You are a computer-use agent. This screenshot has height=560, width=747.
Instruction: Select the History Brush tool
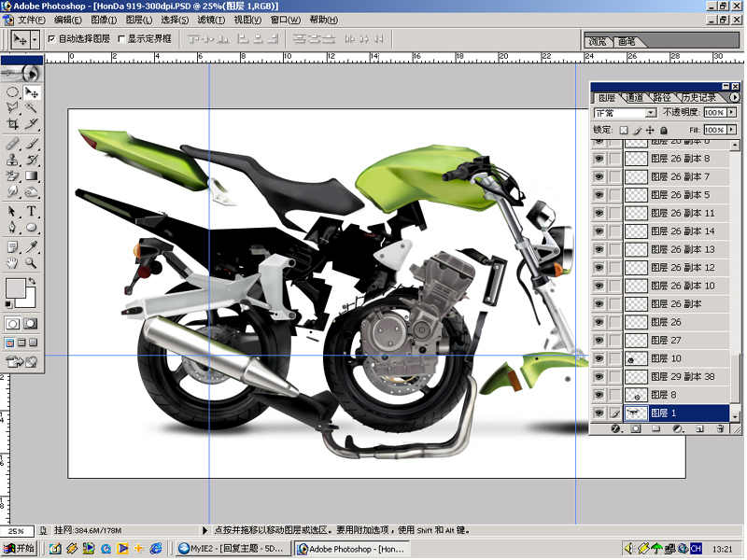[x=32, y=160]
